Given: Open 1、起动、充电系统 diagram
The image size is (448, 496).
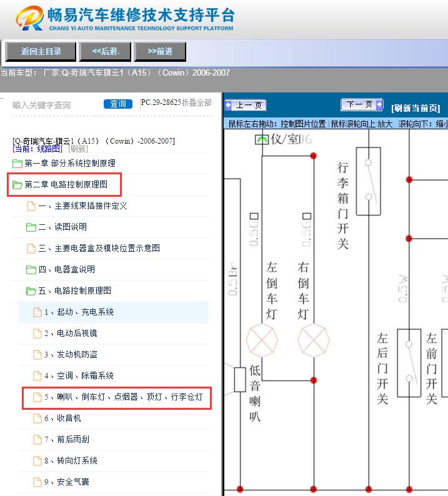Looking at the screenshot, I should (79, 312).
